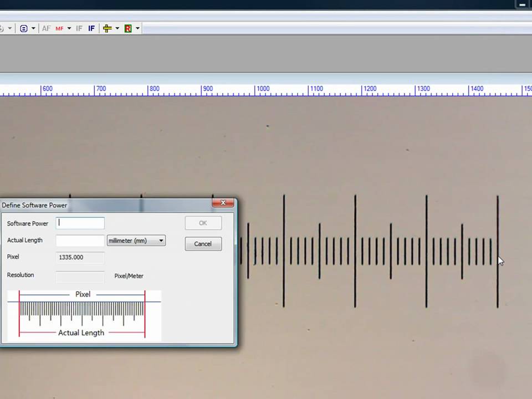Close the Define Software Power dialog
The width and height of the screenshot is (532, 399).
coord(223,203)
